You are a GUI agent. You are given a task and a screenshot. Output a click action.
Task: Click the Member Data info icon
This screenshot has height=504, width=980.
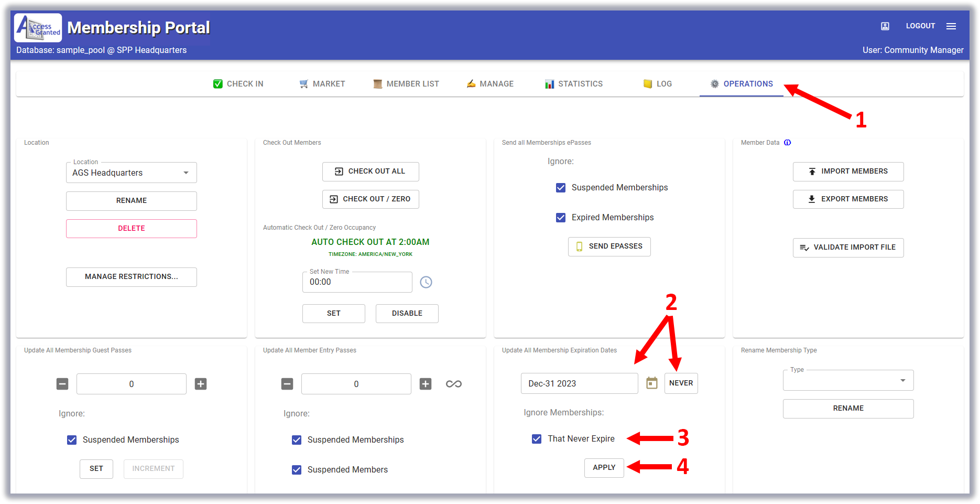coord(787,143)
